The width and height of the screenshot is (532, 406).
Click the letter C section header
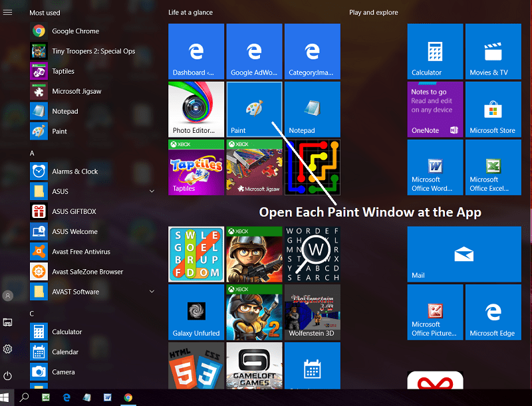31,314
